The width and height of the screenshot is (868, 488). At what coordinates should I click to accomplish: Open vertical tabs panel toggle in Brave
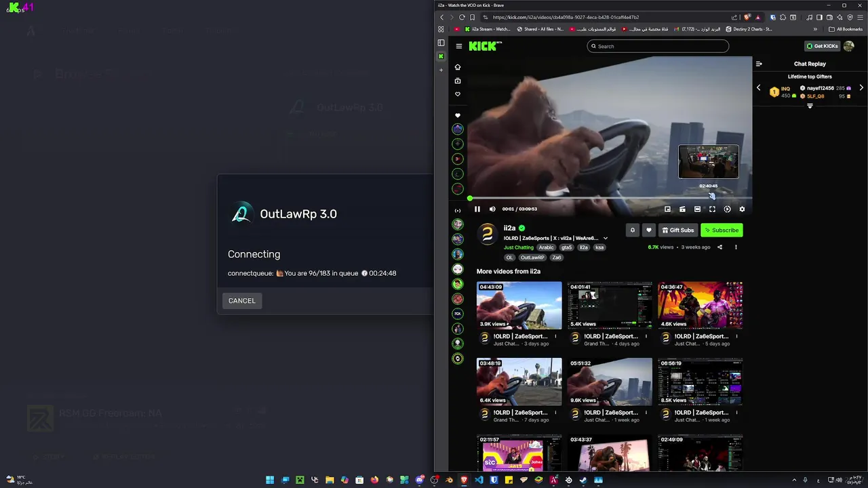tap(441, 43)
